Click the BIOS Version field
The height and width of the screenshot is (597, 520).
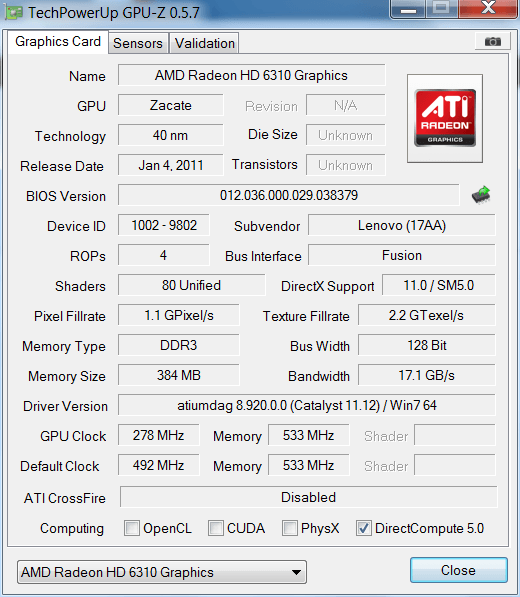289,195
